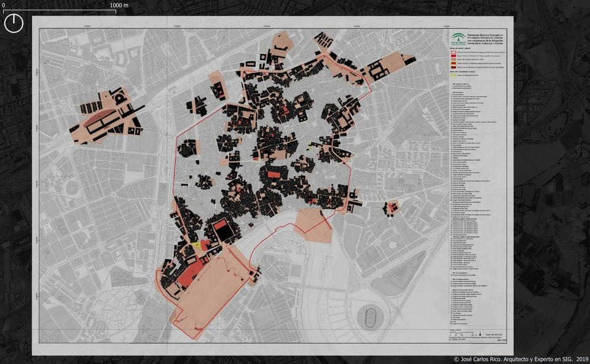Click the 1000 m scale bar label
The height and width of the screenshot is (364, 590).
119,6
